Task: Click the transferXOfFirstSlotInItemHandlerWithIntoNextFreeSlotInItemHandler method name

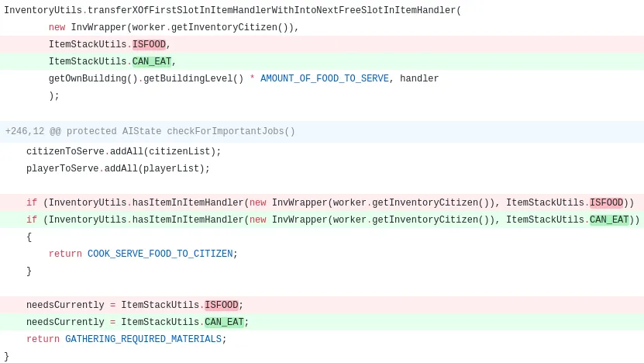Action: coord(271,10)
